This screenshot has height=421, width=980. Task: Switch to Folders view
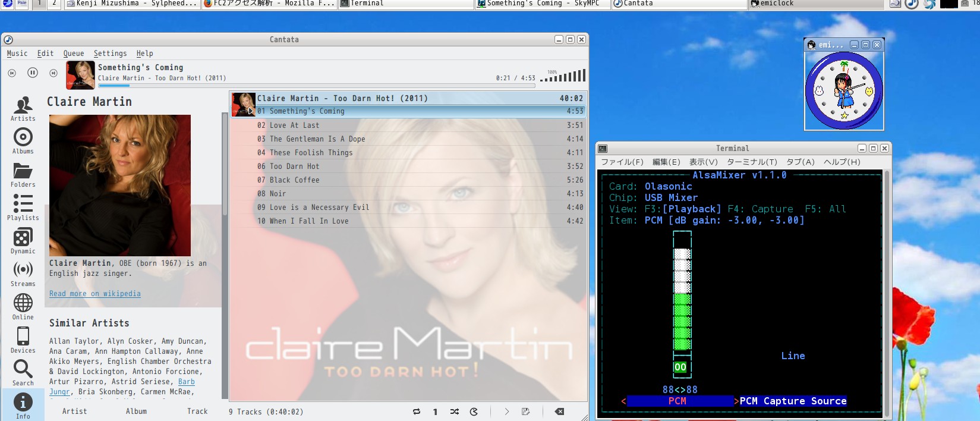click(x=23, y=175)
